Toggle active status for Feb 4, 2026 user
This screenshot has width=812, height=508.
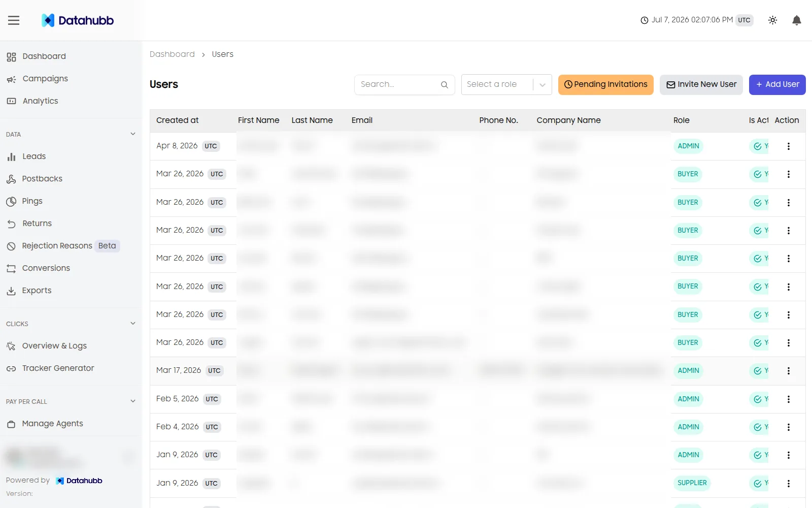760,427
